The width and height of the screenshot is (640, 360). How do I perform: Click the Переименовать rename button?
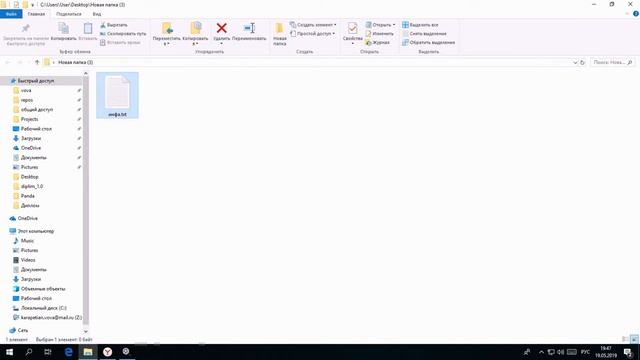(x=249, y=32)
